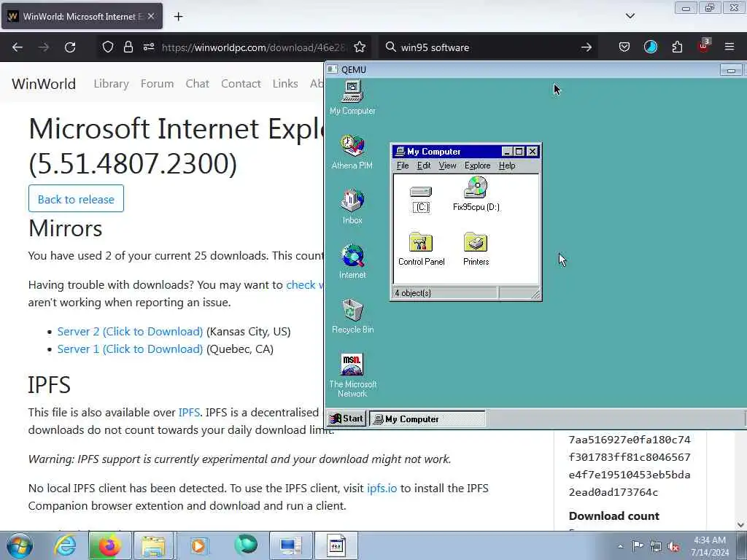Screen dimensions: 747x560
Task: Open File menu in My Computer window
Action: 403,166
